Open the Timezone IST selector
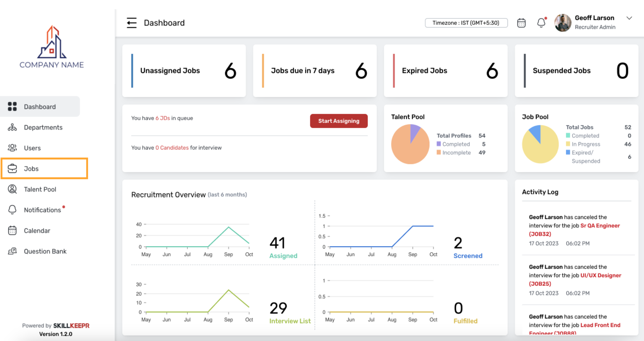The image size is (644, 341). coord(466,23)
